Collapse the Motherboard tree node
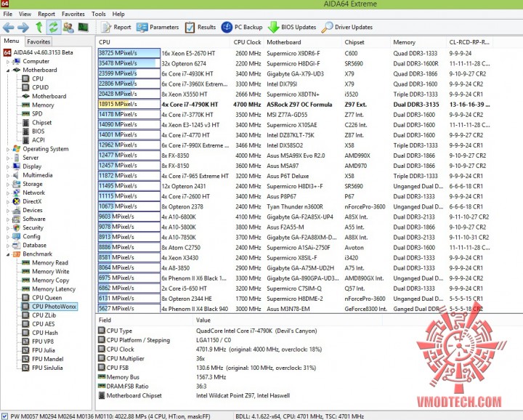 [x=8, y=70]
